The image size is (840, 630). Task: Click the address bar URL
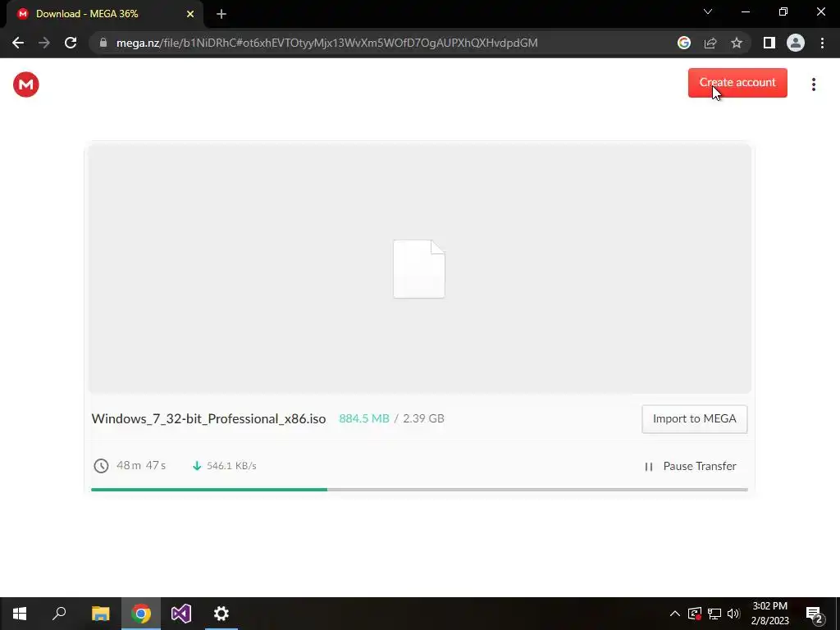tap(326, 43)
